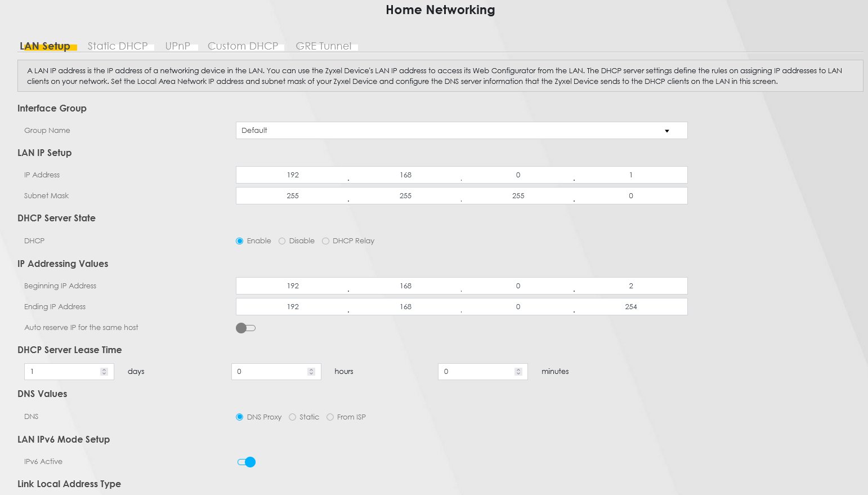This screenshot has height=495, width=868.
Task: Click the Beginning IP Address last octet field
Action: [x=630, y=286]
